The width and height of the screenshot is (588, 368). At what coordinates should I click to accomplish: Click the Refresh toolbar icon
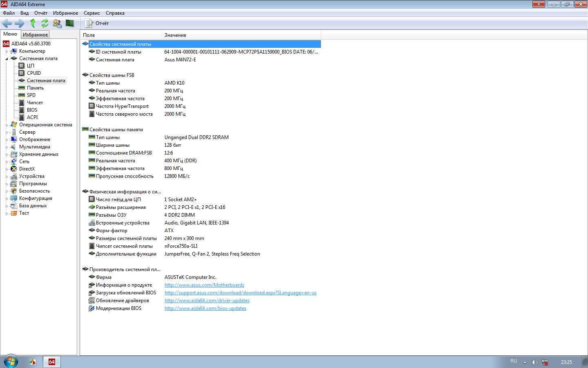(45, 23)
